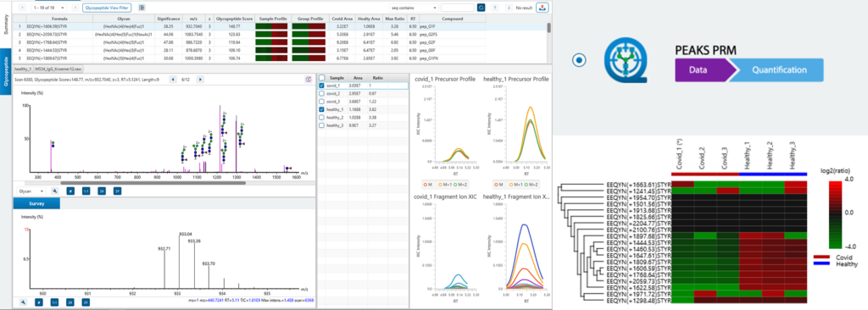Open the column chooser icon beside Glycopeptide View Filter
Screen dimensions: 868x310
tap(142, 8)
